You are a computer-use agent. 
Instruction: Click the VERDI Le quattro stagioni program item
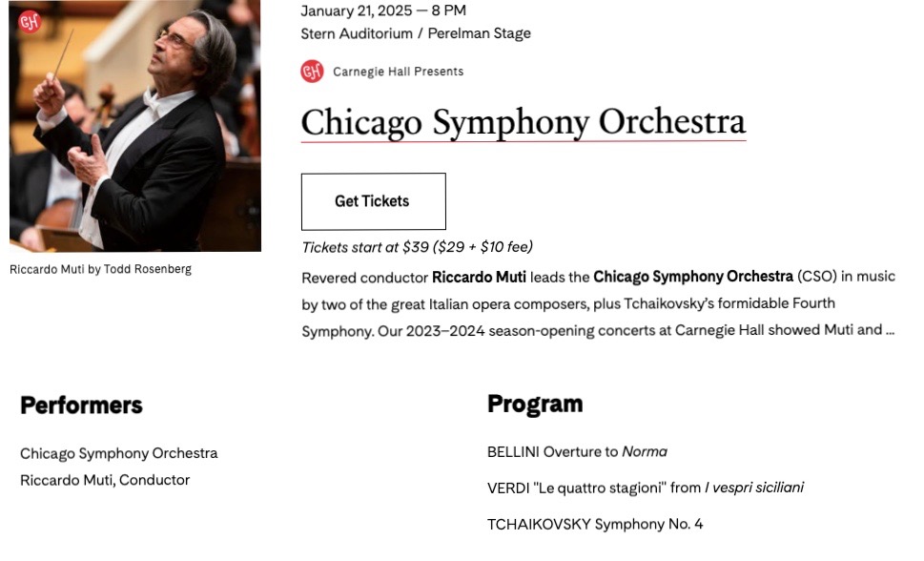click(x=645, y=488)
